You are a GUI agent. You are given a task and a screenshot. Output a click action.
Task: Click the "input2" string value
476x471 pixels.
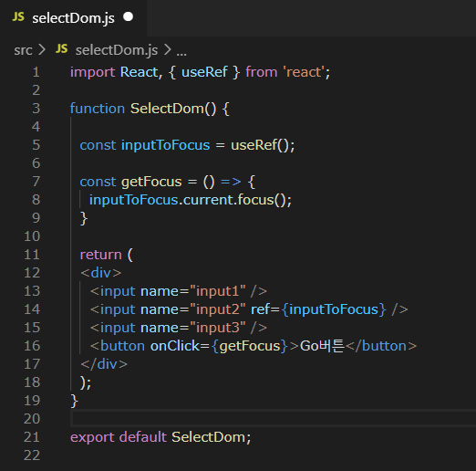218,309
